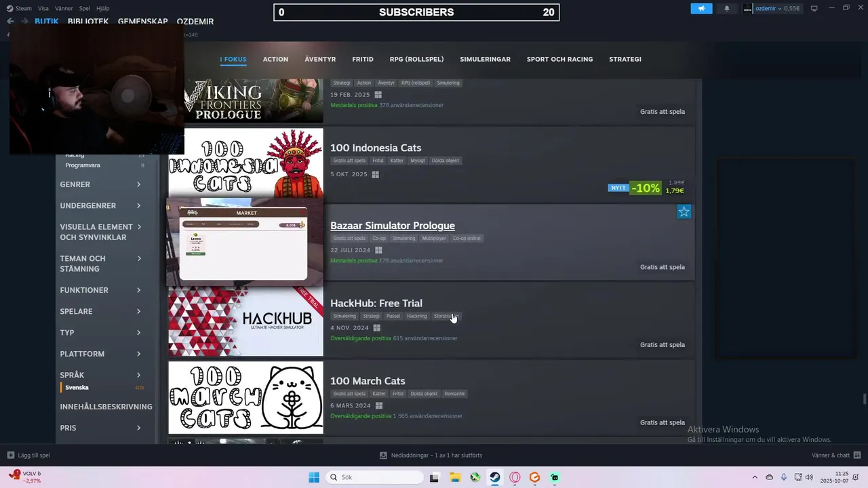The image size is (868, 488).
Task: Open Big Picture mode monitor icon
Action: (x=814, y=8)
